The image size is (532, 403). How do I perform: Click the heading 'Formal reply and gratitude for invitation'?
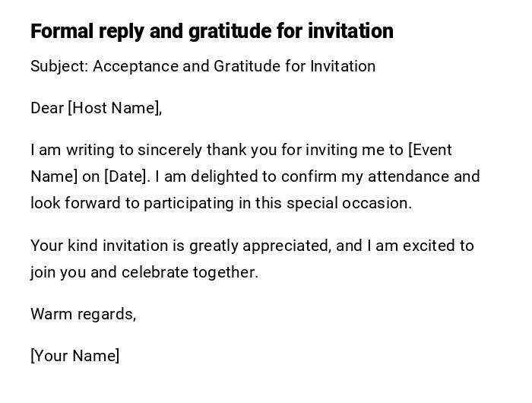(212, 31)
